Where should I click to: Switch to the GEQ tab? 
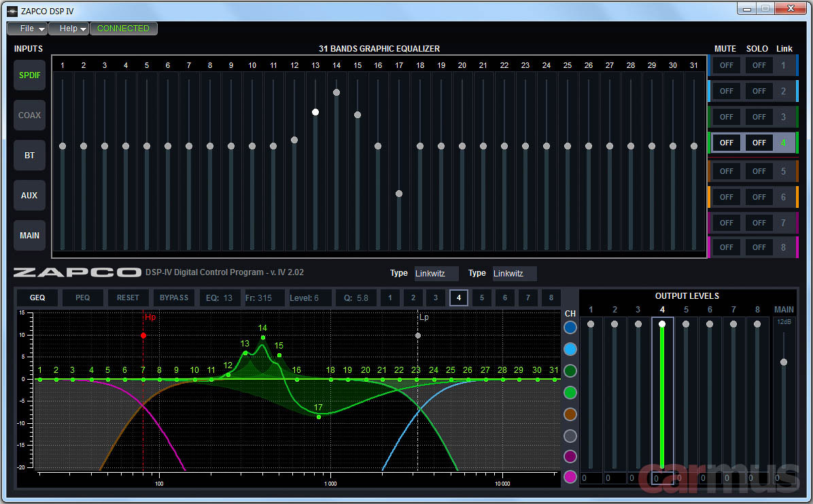pyautogui.click(x=37, y=298)
